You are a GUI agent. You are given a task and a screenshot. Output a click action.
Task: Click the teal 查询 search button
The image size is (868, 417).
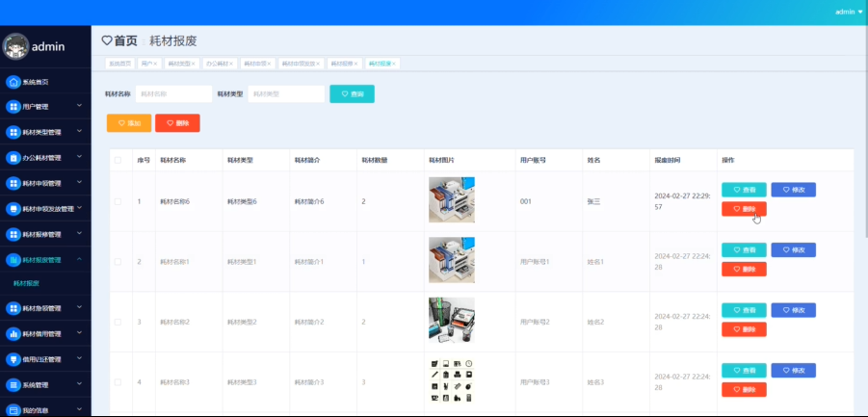[352, 94]
